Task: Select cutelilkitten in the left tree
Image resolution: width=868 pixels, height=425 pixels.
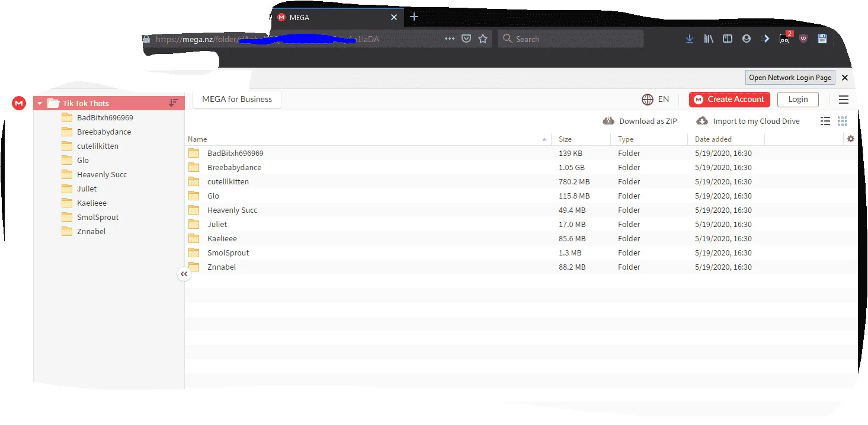Action: (x=98, y=146)
